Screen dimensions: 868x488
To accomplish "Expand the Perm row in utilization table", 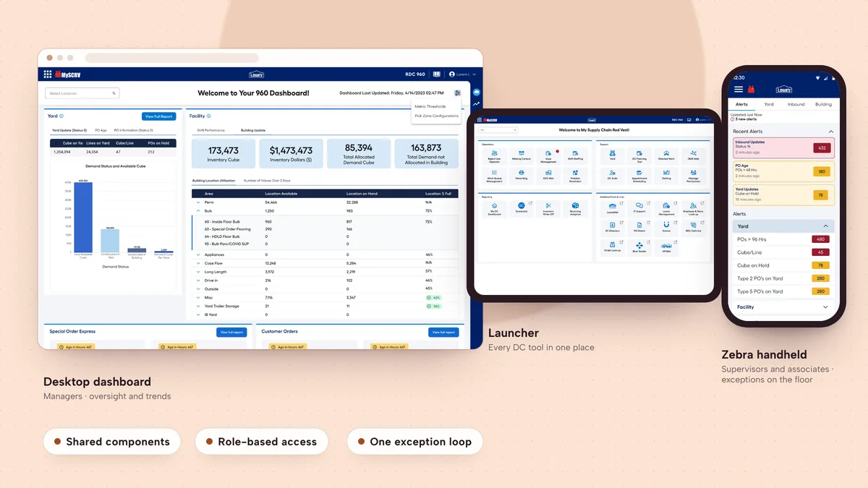I will tap(197, 202).
